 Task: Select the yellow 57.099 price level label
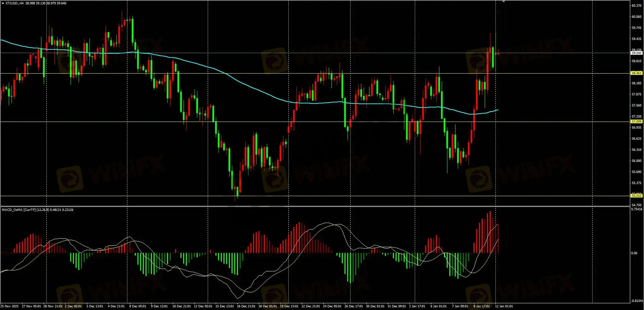click(637, 122)
